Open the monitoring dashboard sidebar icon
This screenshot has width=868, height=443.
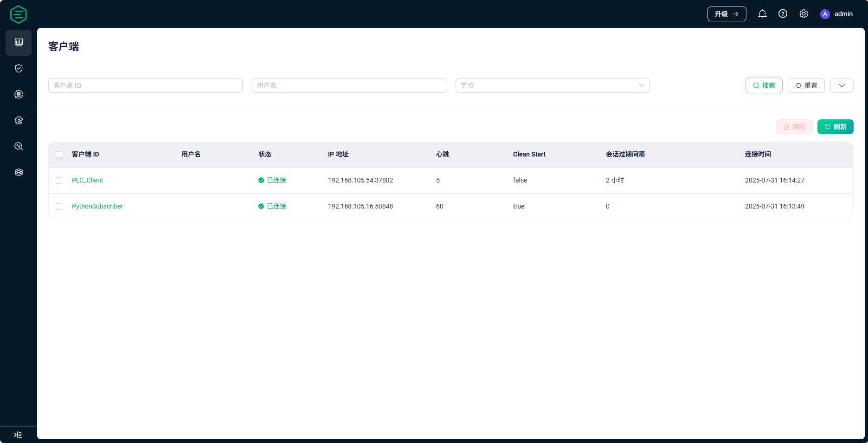click(19, 42)
